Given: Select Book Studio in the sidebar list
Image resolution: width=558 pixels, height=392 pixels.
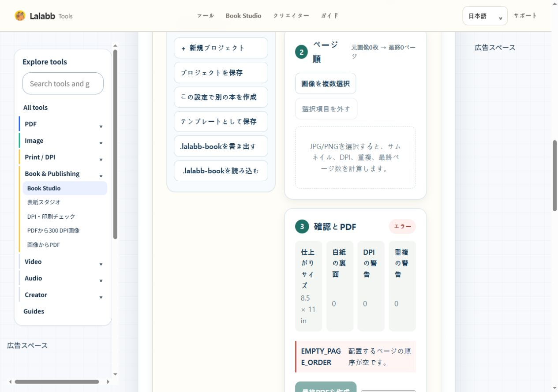Looking at the screenshot, I should (65, 188).
